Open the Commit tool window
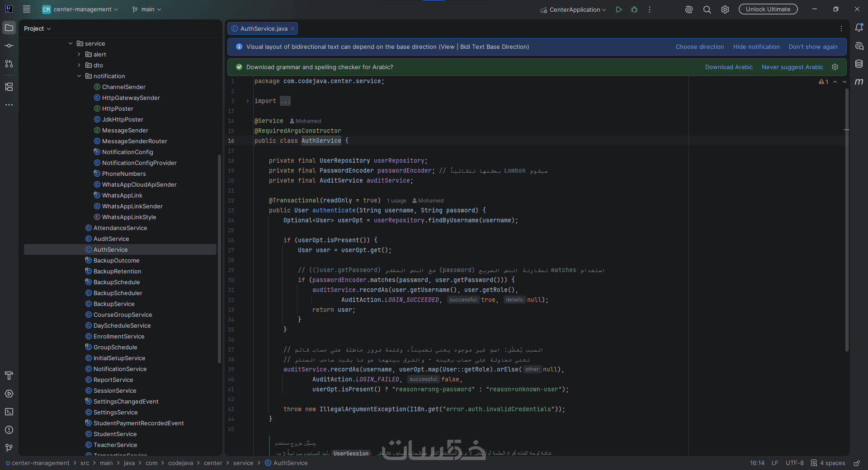The width and height of the screenshot is (868, 470). (9, 46)
